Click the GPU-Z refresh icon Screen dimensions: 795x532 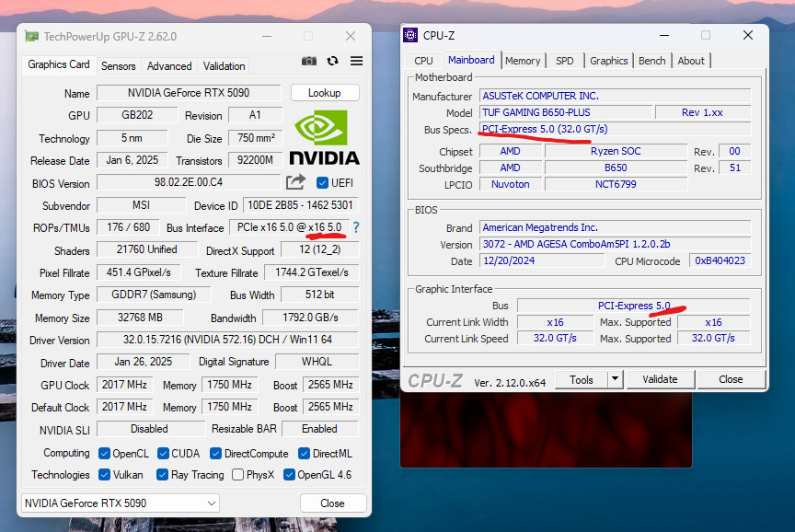coord(332,61)
